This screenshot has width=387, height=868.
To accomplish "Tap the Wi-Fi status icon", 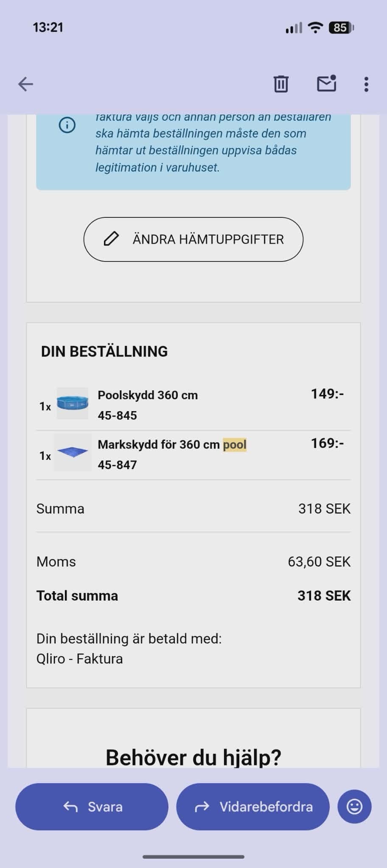I will pos(315,28).
